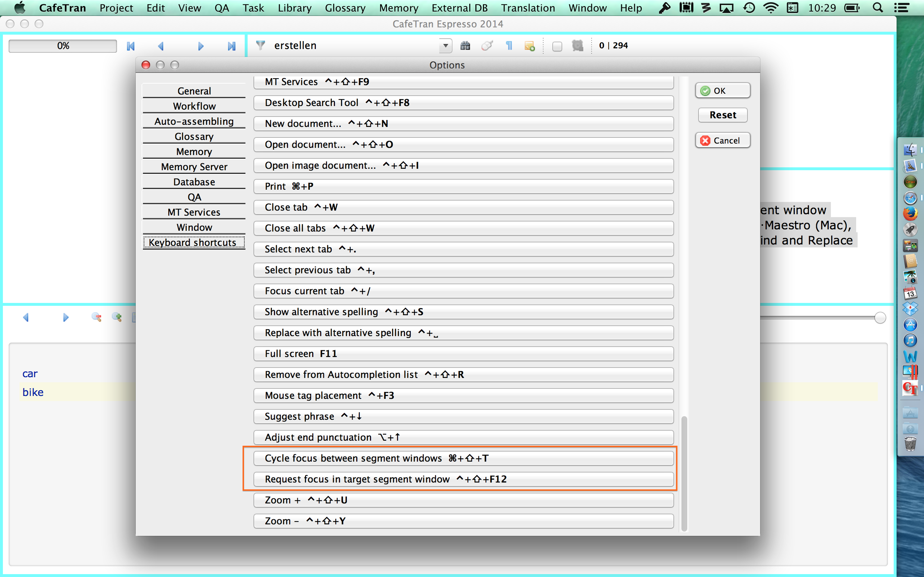Open the Glossary menu in menu bar
The image size is (924, 577).
tap(345, 8)
